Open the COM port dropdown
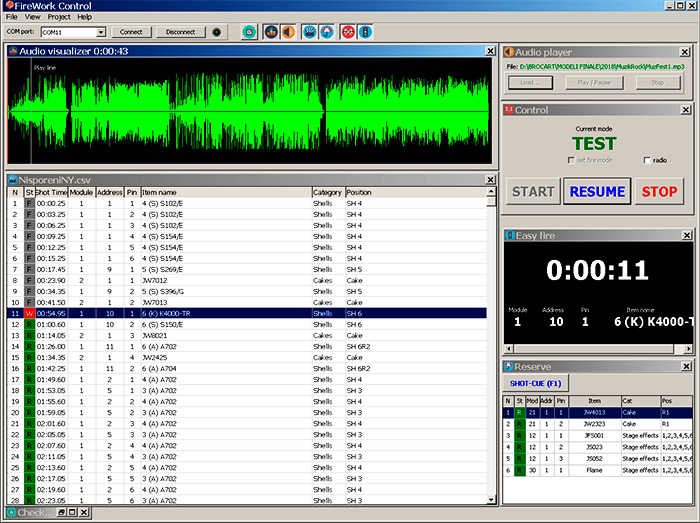Screen dimensions: 700x523 point(101,32)
